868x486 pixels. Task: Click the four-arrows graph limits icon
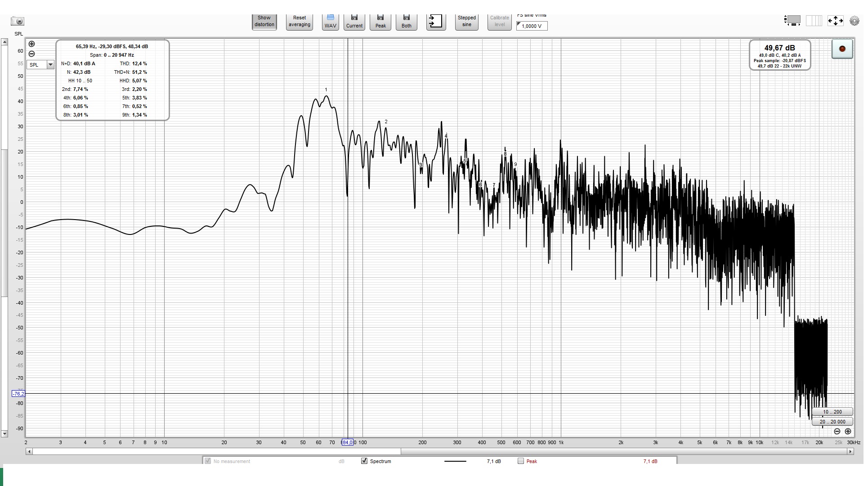click(835, 21)
